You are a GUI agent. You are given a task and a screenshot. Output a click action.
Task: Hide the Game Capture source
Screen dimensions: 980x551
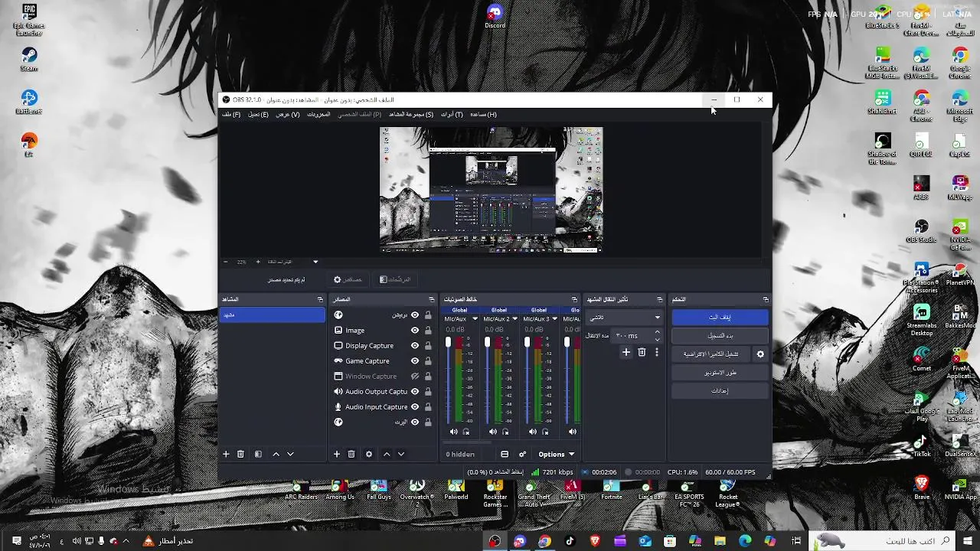click(415, 360)
